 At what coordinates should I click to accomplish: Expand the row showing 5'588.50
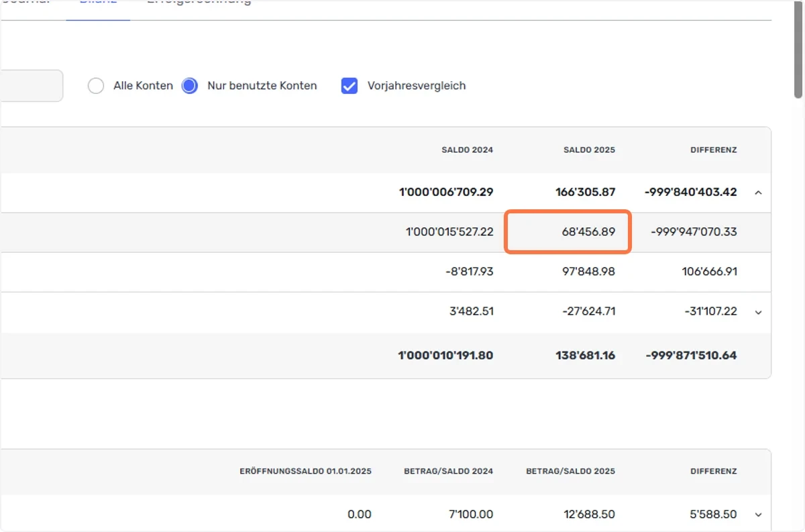click(x=758, y=515)
